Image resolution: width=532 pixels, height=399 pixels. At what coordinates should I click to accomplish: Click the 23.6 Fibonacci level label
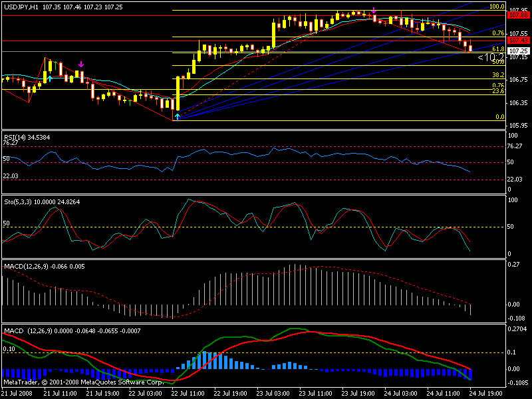pyautogui.click(x=497, y=91)
